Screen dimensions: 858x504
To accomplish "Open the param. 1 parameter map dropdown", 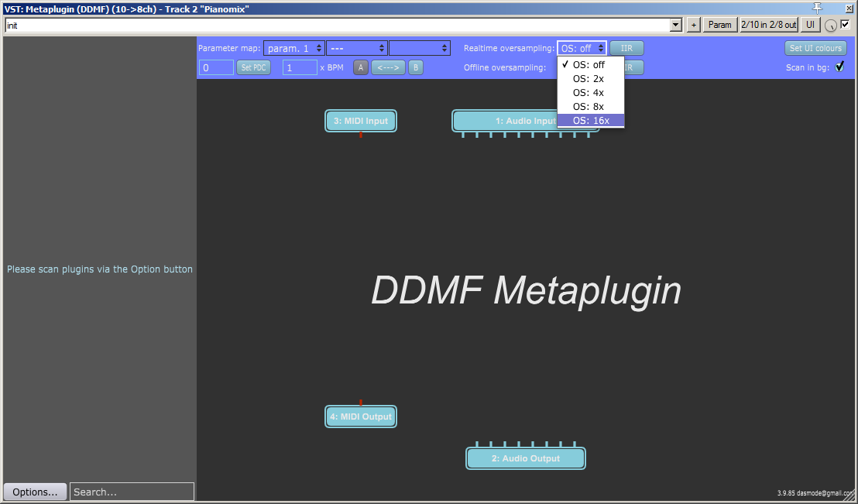I will click(x=293, y=48).
